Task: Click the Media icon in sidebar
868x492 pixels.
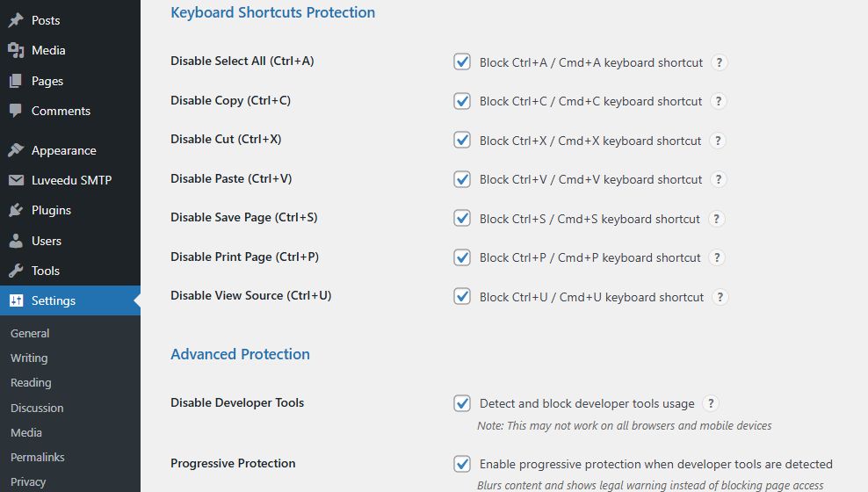Action: (x=16, y=50)
